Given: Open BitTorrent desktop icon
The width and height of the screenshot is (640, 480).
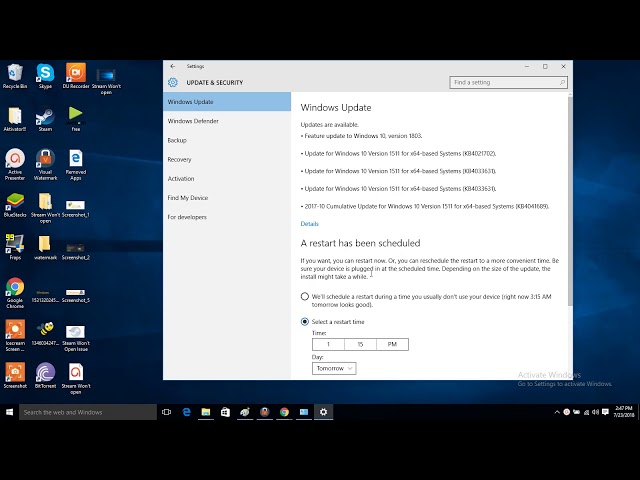Looking at the screenshot, I should pyautogui.click(x=45, y=375).
